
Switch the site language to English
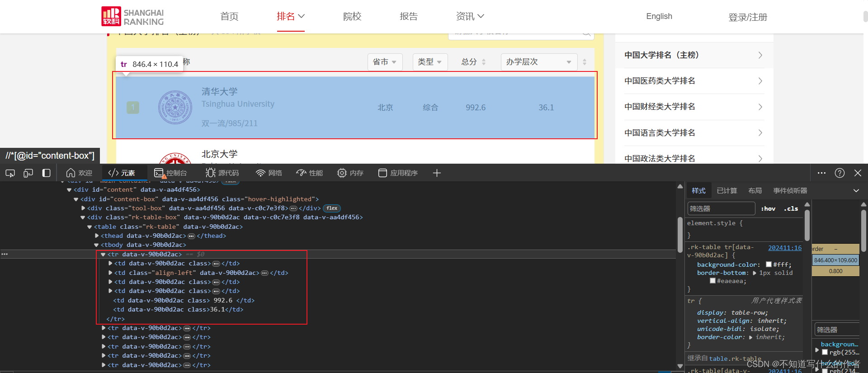pos(659,16)
